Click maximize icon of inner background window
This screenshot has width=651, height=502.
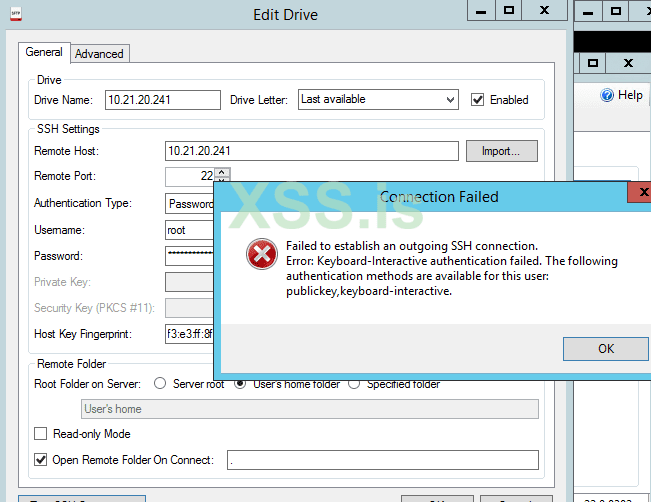(593, 63)
